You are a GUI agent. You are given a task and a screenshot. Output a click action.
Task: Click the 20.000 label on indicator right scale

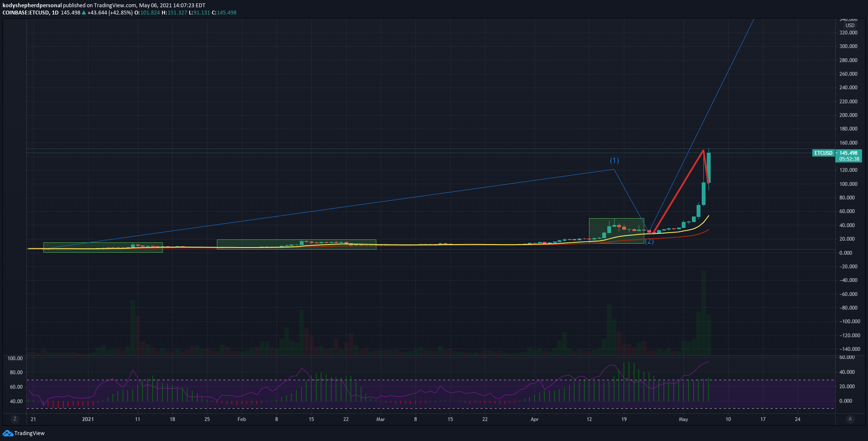pyautogui.click(x=846, y=387)
